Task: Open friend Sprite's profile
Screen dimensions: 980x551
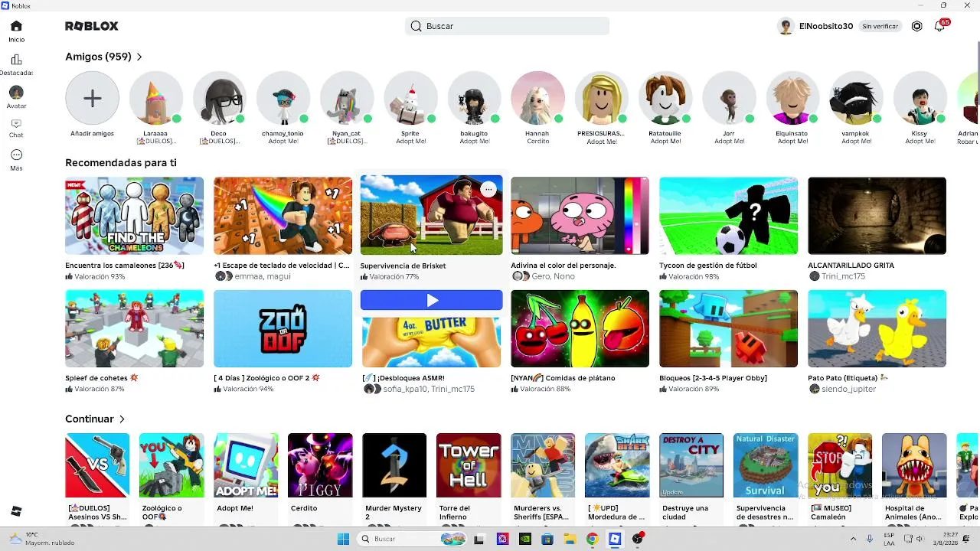Action: 410,98
